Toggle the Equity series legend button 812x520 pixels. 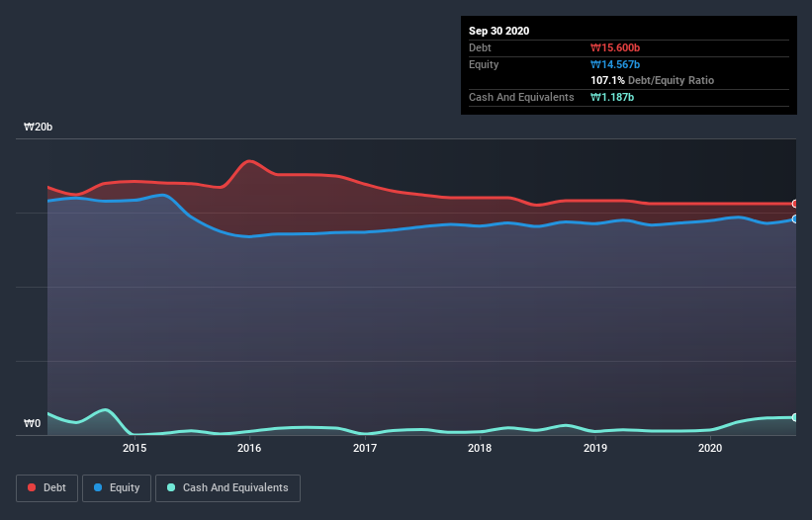coord(117,488)
